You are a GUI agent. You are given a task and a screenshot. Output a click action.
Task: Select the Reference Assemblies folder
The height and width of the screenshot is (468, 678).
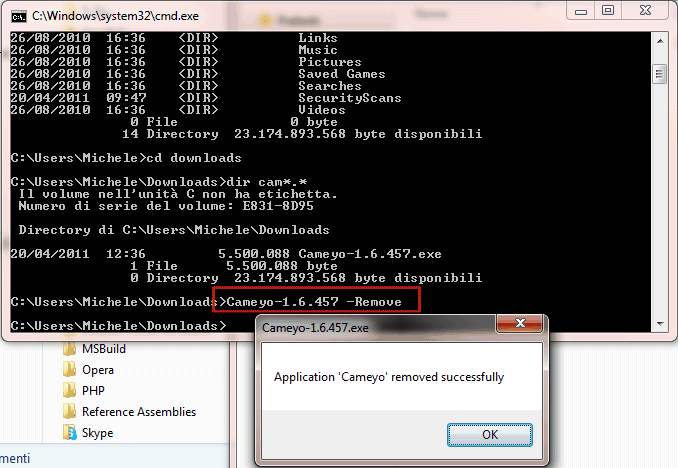pyautogui.click(x=129, y=412)
